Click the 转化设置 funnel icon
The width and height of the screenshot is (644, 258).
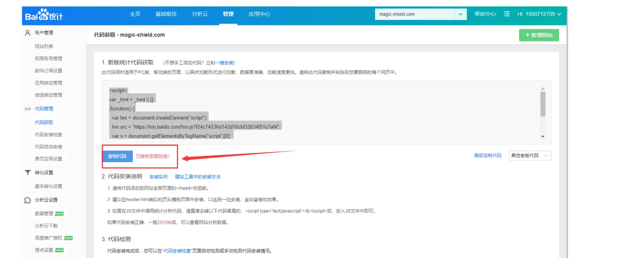(x=28, y=173)
